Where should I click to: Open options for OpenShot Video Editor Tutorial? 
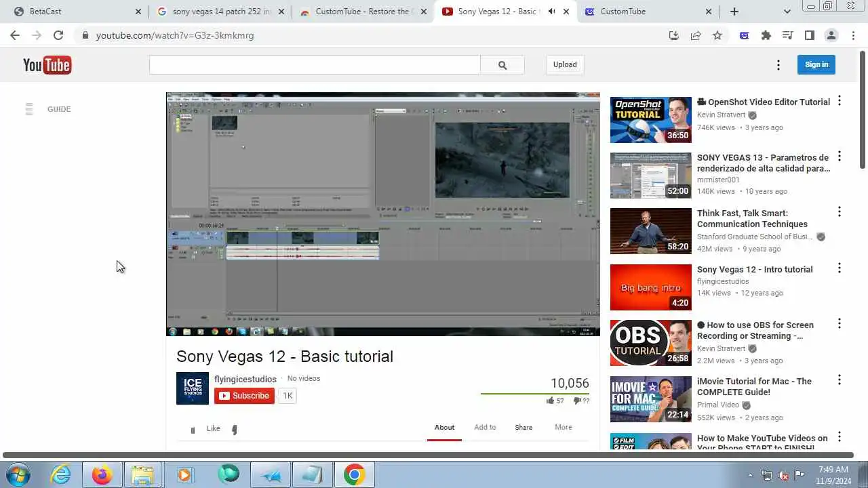click(840, 101)
